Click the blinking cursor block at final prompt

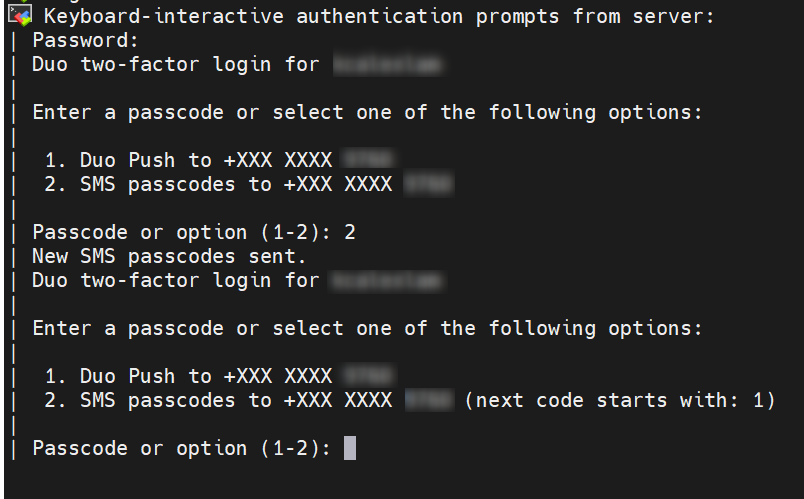[x=350, y=448]
